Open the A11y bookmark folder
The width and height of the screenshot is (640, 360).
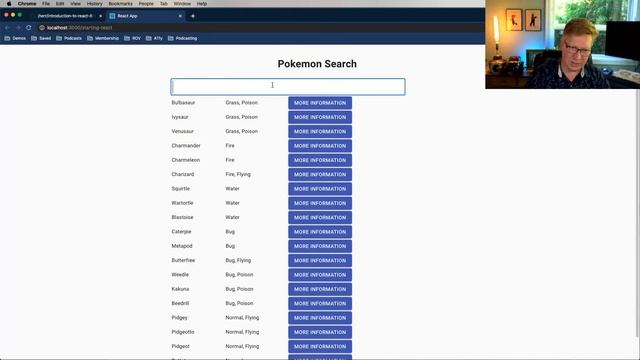pyautogui.click(x=154, y=38)
